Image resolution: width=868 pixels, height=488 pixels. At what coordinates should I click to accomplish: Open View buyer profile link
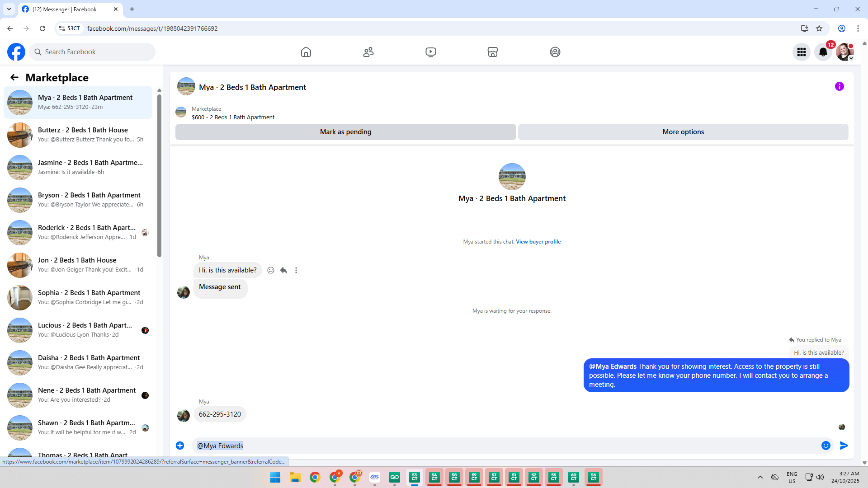coord(538,242)
